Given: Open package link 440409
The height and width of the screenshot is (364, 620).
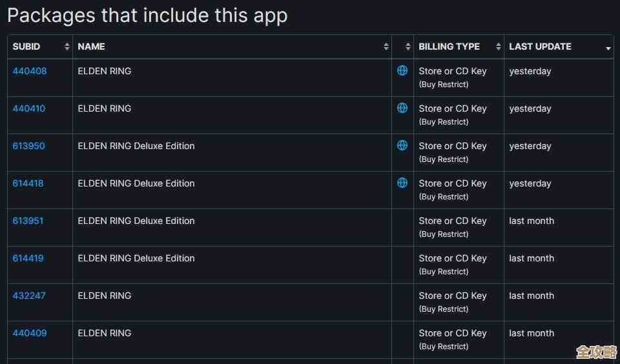Looking at the screenshot, I should [x=30, y=333].
